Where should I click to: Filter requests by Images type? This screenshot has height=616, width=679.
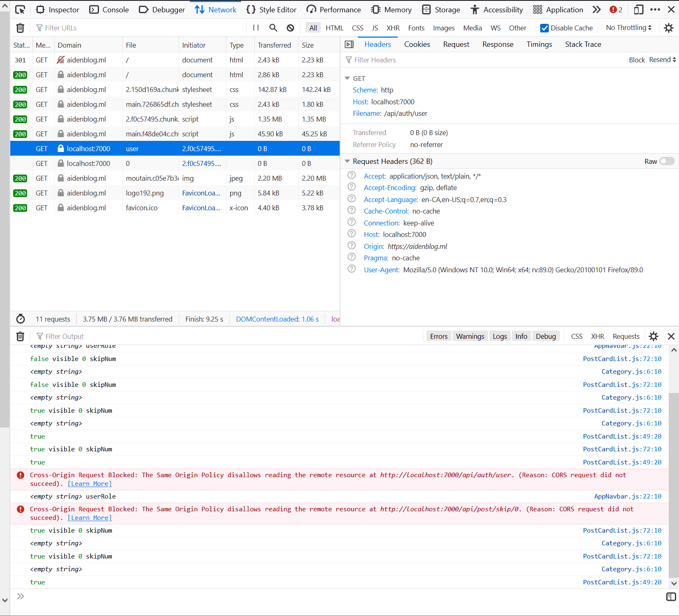(x=444, y=28)
